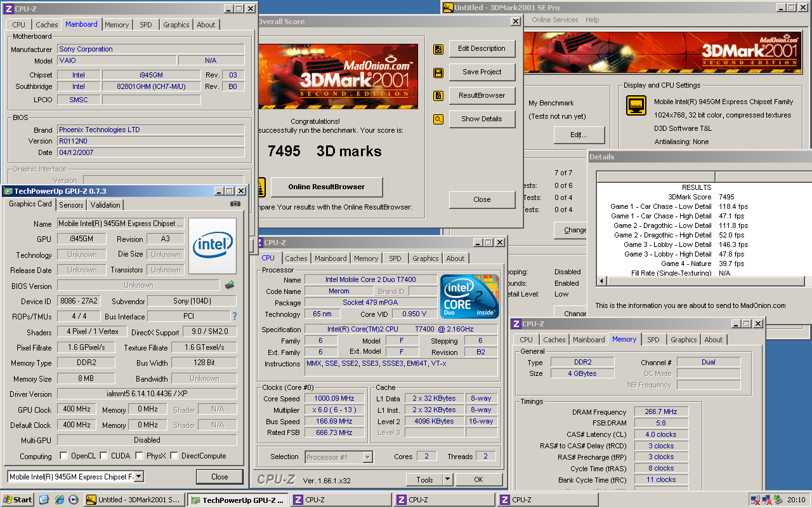This screenshot has width=812, height=508.
Task: Take a GPU-Z screenshot with the camera icon
Action: point(235,204)
